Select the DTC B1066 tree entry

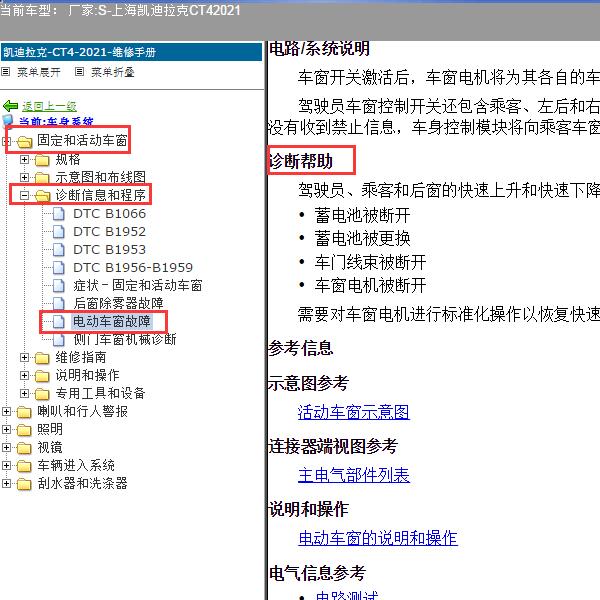[109, 214]
